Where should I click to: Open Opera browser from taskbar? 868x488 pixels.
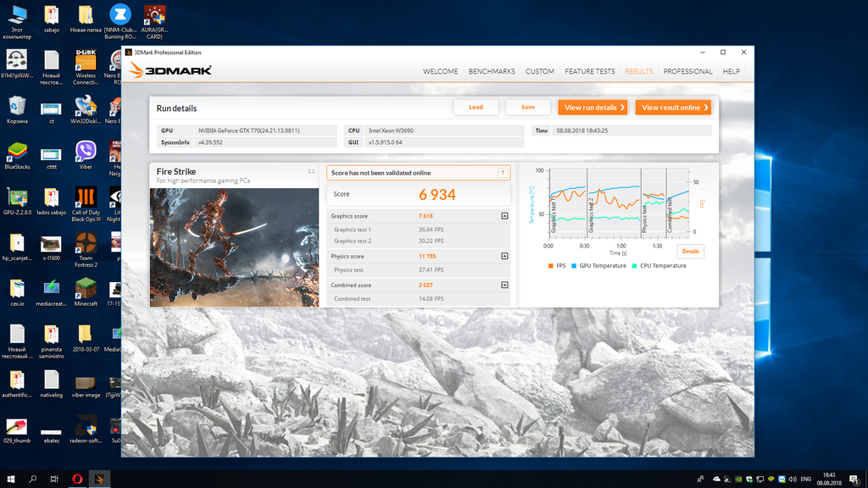[77, 479]
